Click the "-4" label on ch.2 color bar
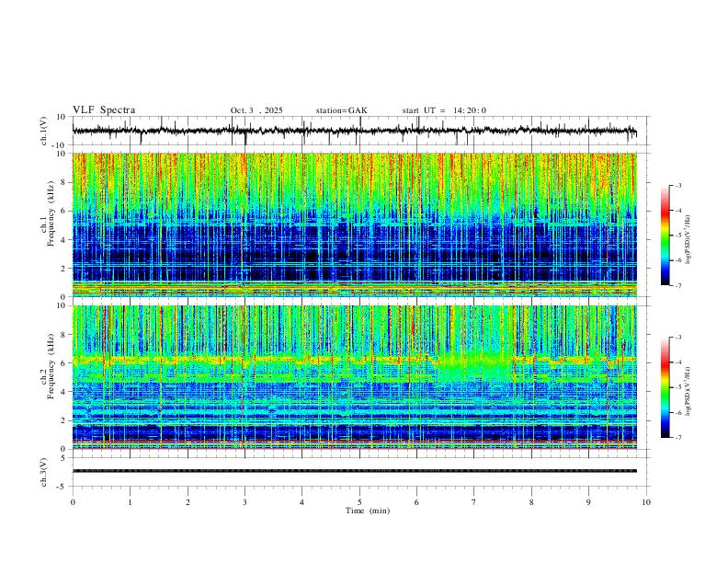728x563 pixels. click(677, 362)
